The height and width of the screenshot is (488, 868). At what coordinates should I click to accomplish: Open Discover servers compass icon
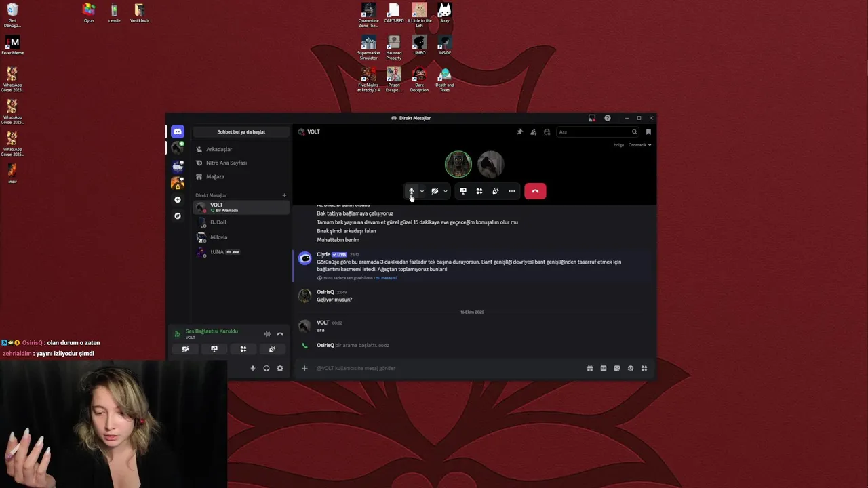point(178,216)
